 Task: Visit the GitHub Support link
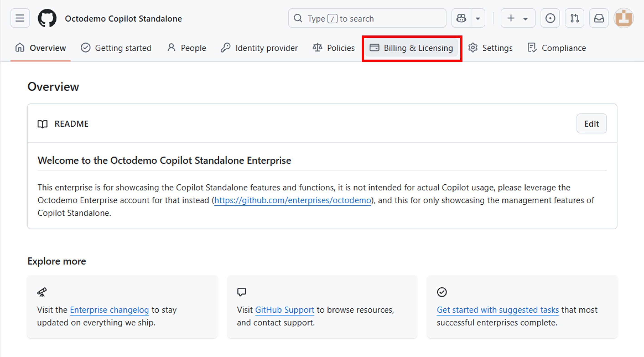(x=285, y=310)
